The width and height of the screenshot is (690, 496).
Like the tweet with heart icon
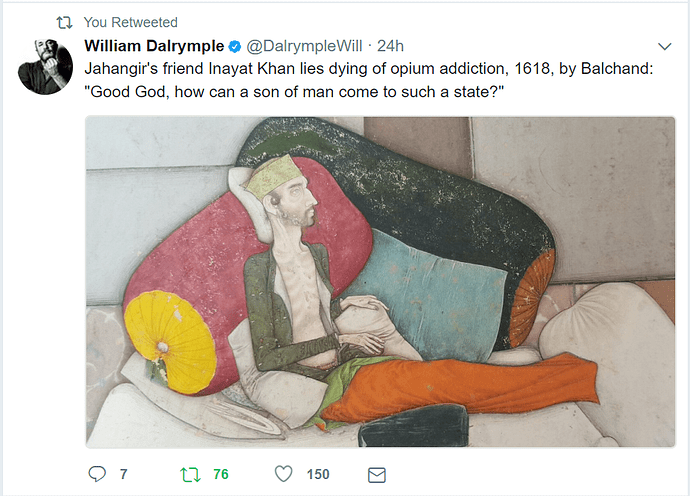[283, 474]
